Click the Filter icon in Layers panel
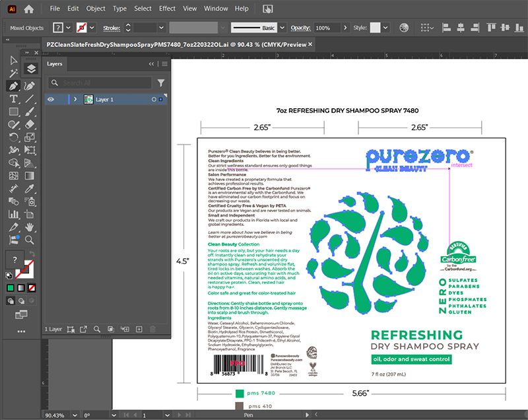528x420 pixels. click(x=161, y=83)
